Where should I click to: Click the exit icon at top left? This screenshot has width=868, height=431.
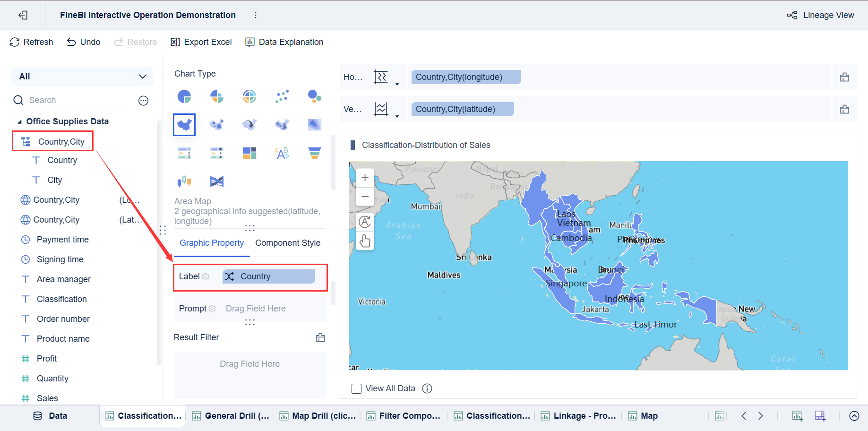(23, 15)
